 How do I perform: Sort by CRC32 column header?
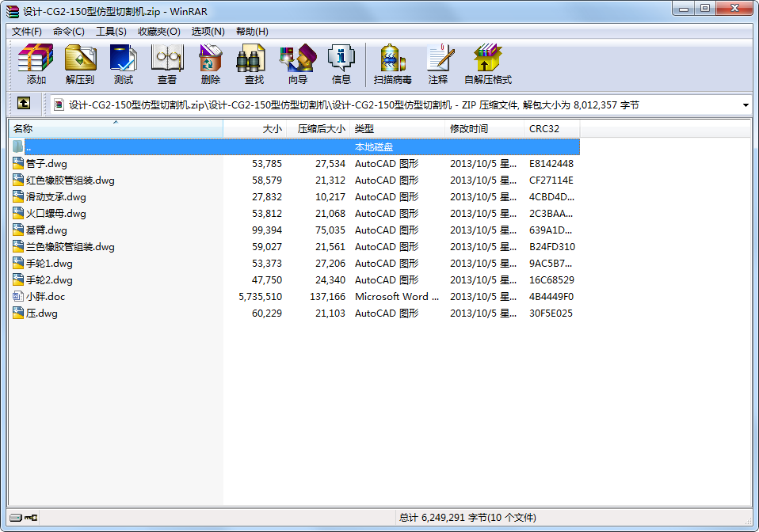[x=552, y=129]
